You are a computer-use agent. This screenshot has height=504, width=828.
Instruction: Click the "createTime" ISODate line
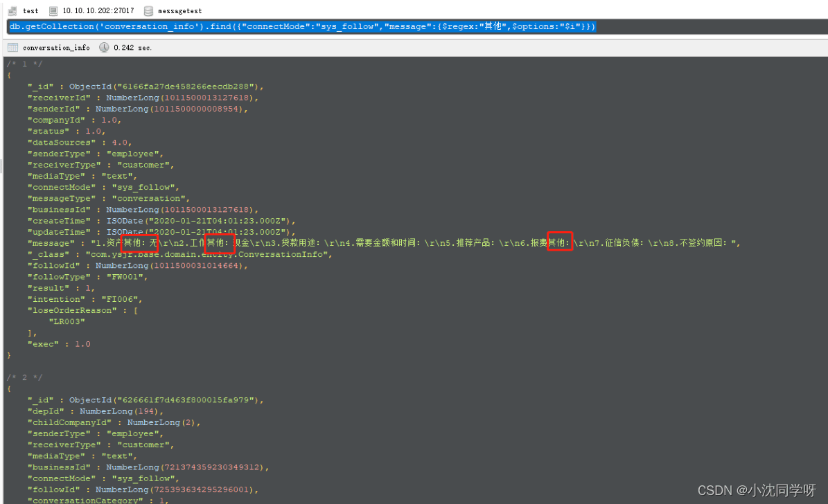(x=161, y=221)
